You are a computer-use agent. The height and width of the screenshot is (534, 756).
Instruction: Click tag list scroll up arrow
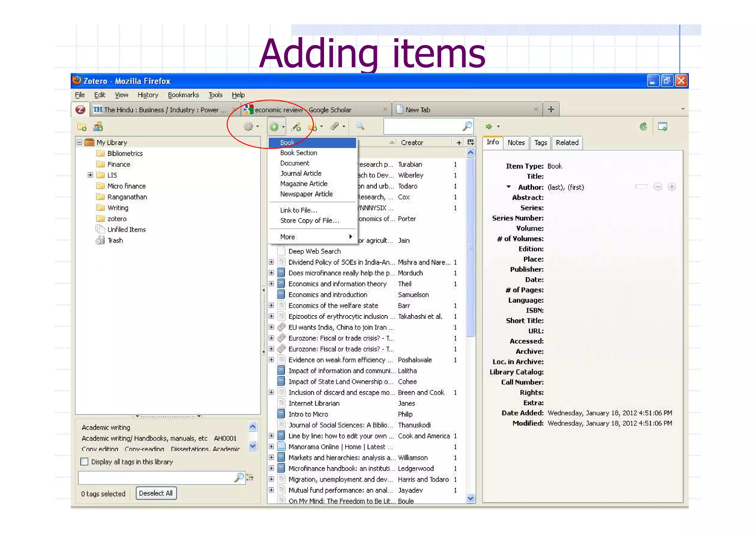coord(253,427)
